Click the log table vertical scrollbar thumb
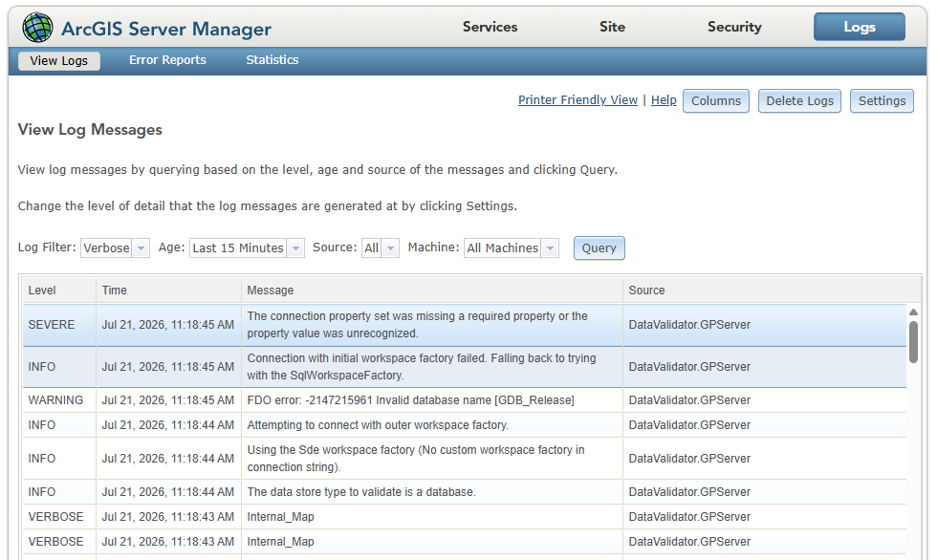 (913, 341)
